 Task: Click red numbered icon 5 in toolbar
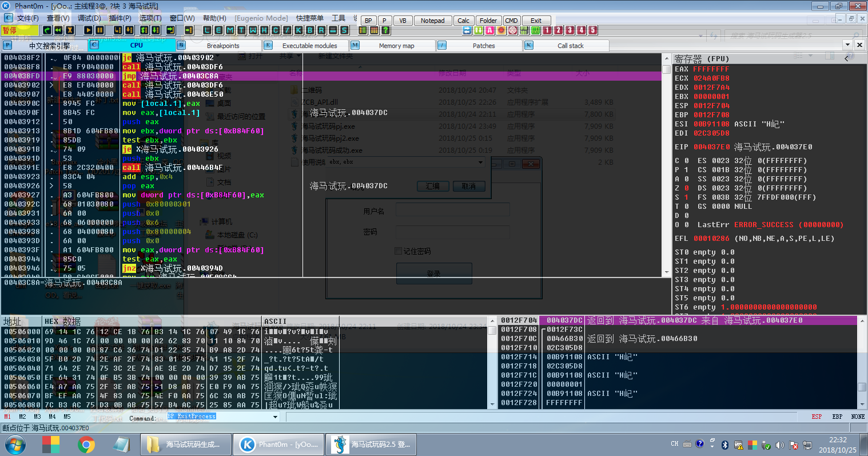pos(593,30)
